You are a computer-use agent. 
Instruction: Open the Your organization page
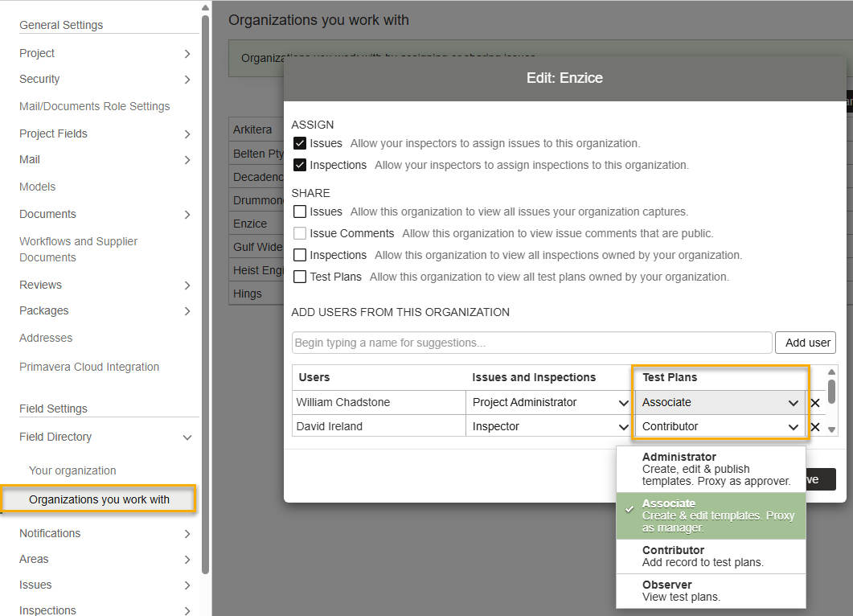tap(72, 471)
